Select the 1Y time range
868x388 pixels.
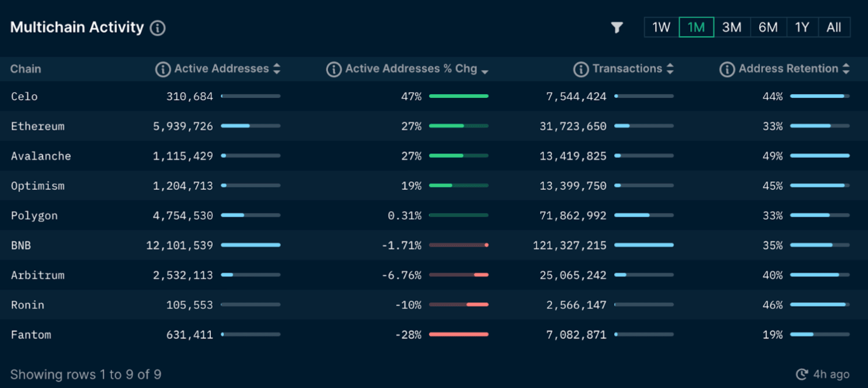click(x=802, y=28)
